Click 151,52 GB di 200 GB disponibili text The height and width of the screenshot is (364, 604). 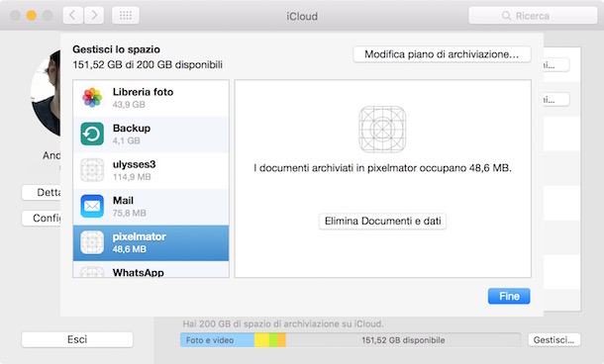point(148,64)
